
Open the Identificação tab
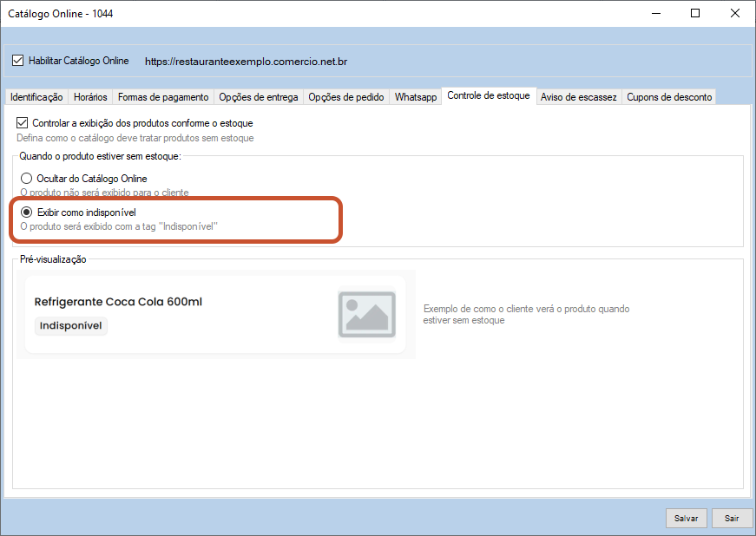tap(36, 97)
